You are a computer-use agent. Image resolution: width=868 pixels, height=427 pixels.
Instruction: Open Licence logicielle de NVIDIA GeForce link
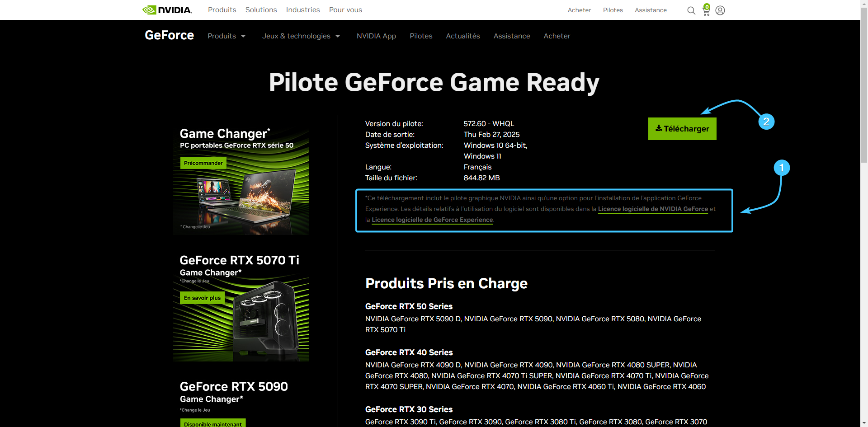click(653, 209)
